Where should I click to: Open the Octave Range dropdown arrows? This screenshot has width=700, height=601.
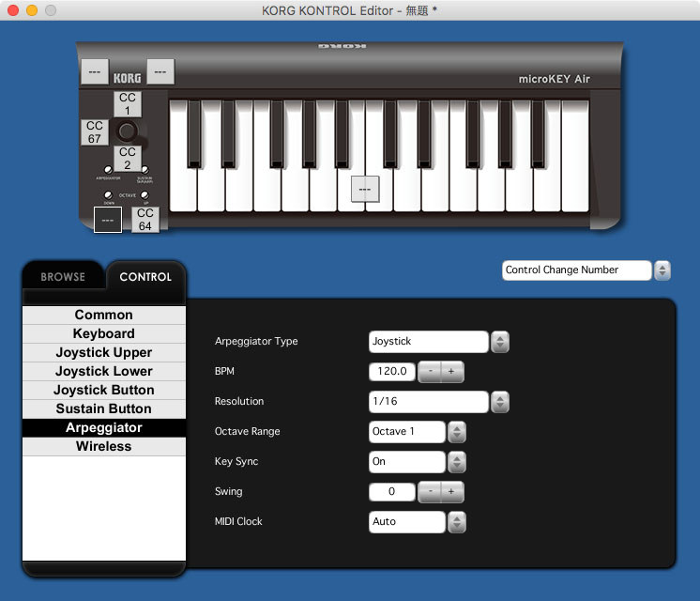point(457,432)
